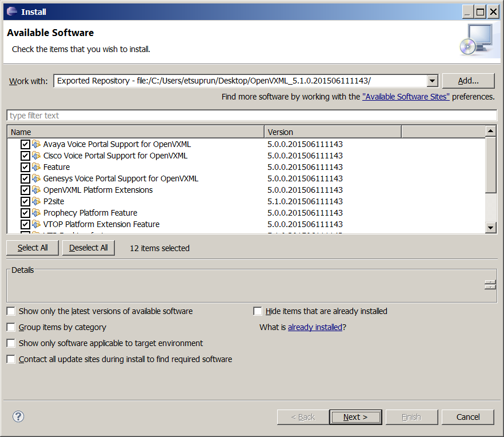504x437 pixels.
Task: Click the Work with repository text field
Action: point(241,81)
